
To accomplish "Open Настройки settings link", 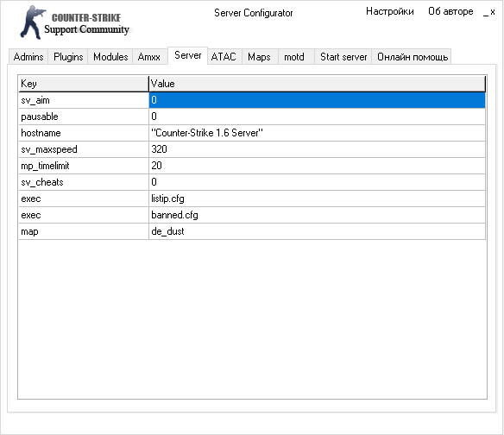I will pyautogui.click(x=390, y=11).
